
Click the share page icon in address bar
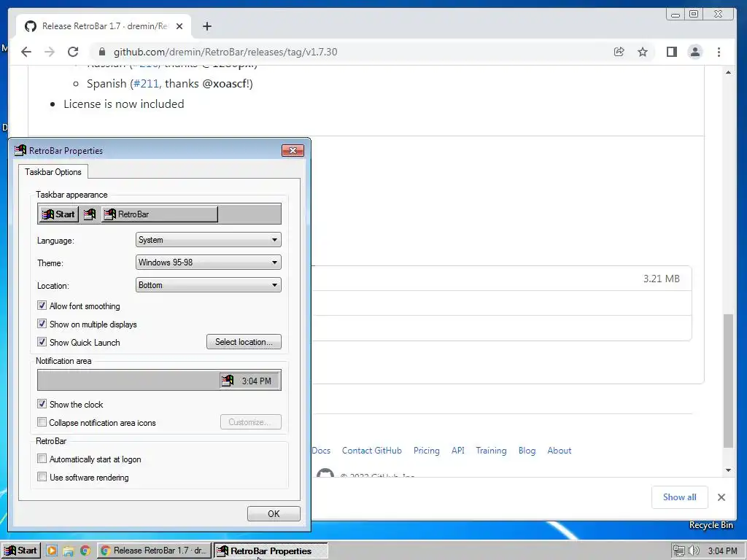point(619,52)
